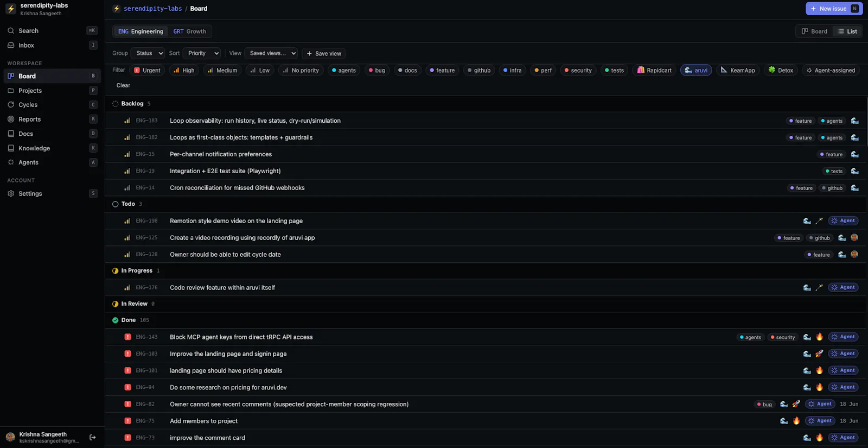The width and height of the screenshot is (868, 448).
Task: Filter by the github label chip
Action: [479, 71]
